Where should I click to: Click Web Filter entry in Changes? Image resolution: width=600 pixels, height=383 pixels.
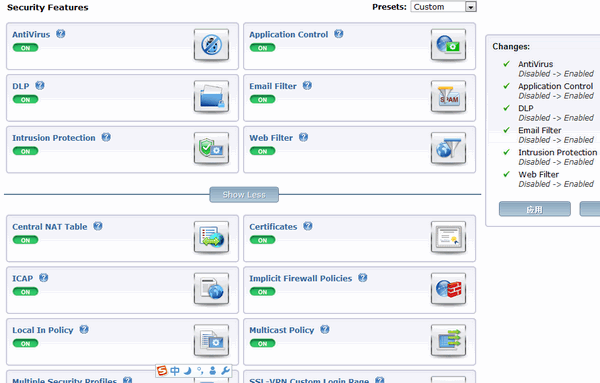538,174
